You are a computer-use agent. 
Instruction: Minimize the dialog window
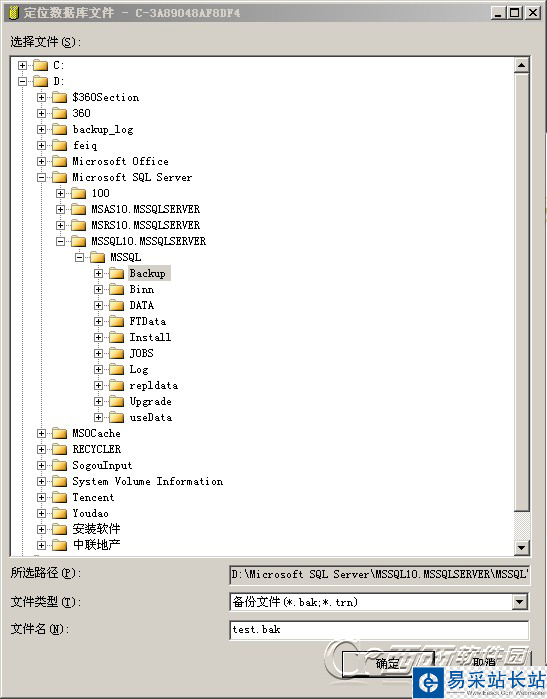click(499, 12)
